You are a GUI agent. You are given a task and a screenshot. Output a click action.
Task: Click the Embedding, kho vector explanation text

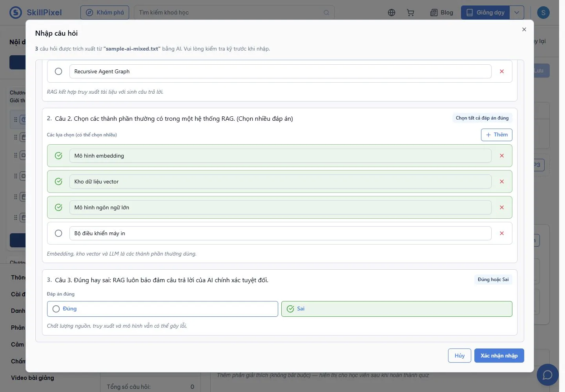[x=122, y=254]
